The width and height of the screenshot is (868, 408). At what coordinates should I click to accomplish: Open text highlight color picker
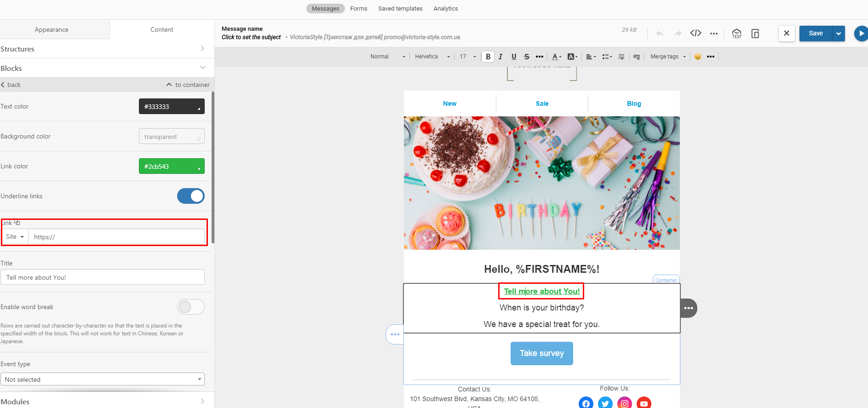572,57
